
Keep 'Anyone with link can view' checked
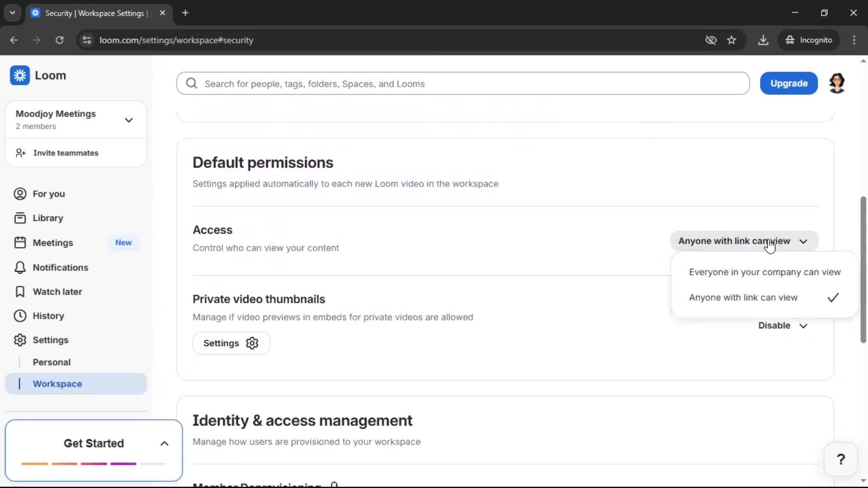744,298
